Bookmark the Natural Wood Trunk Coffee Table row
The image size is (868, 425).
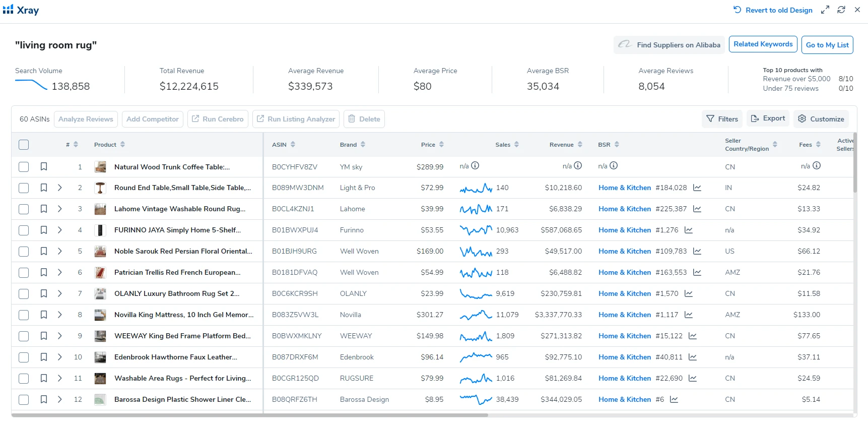[x=44, y=166]
